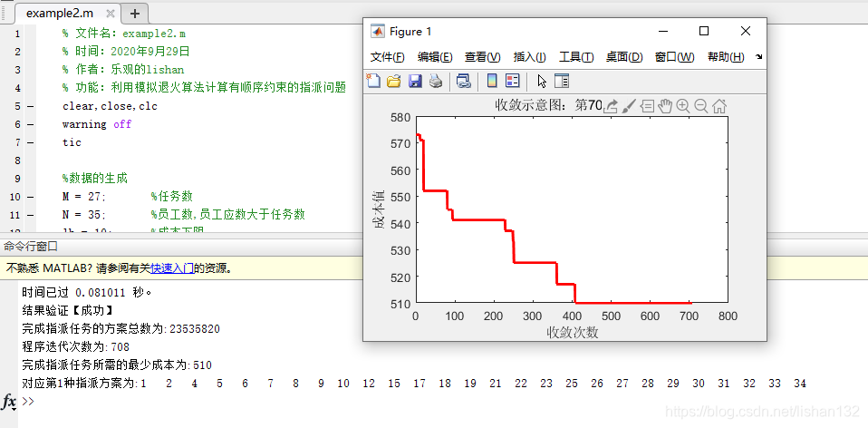Restore view with home icon on axes

tap(719, 106)
